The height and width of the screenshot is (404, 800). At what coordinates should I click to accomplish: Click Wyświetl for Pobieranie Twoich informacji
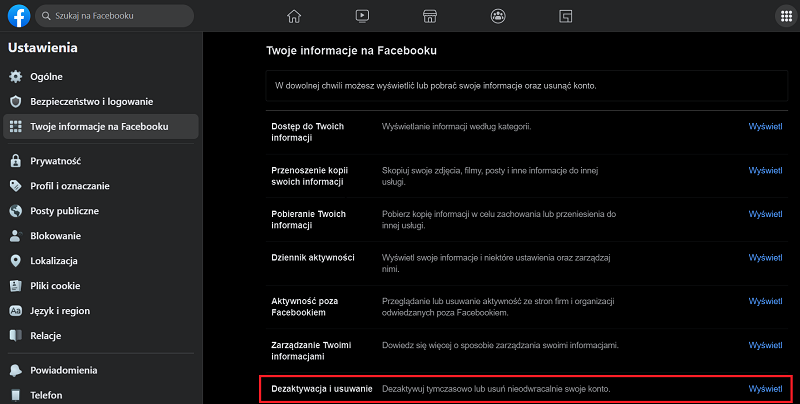point(765,214)
